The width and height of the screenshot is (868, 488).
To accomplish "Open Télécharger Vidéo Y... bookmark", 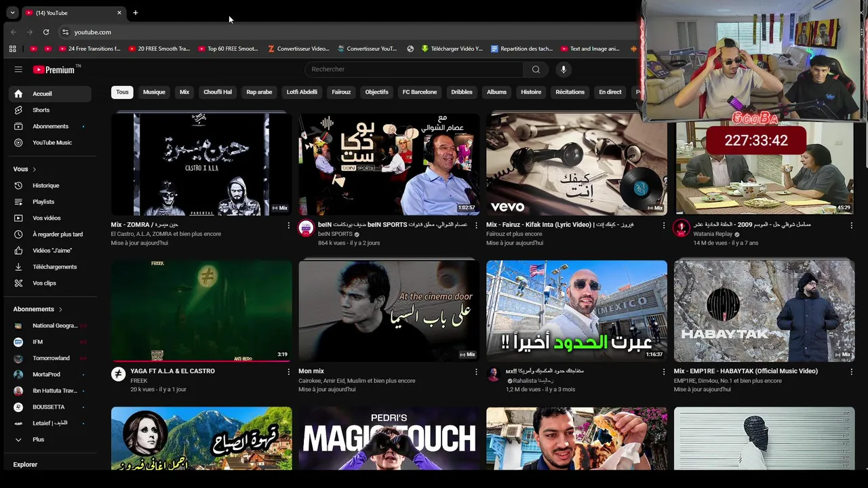I will click(452, 49).
